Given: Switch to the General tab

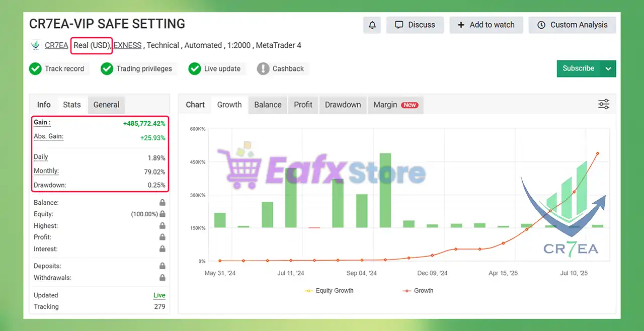Looking at the screenshot, I should coord(106,105).
